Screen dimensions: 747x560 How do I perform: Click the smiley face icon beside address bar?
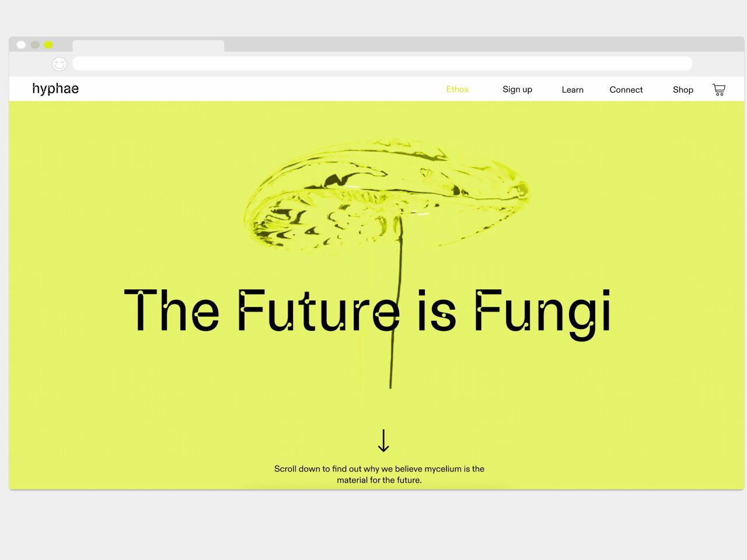pos(60,64)
